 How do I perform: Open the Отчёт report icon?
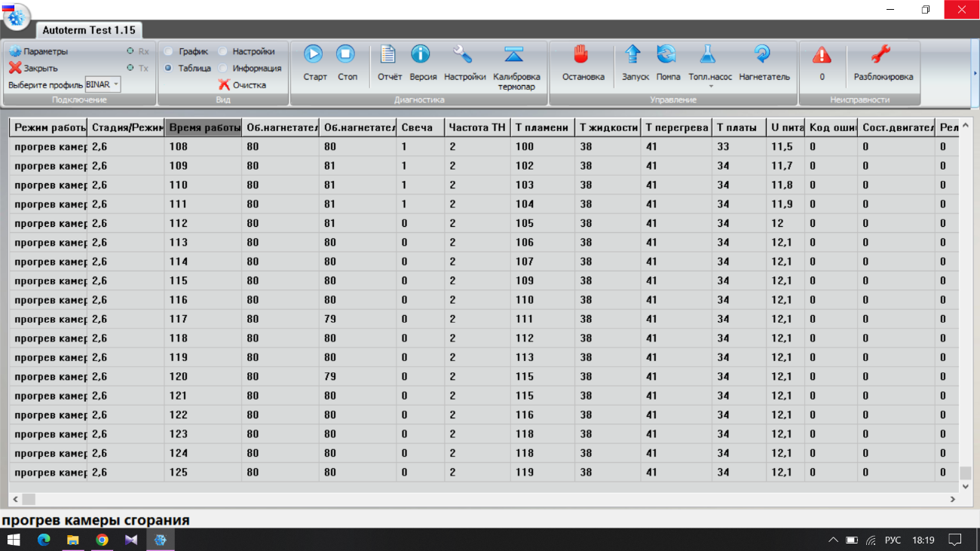coord(388,54)
